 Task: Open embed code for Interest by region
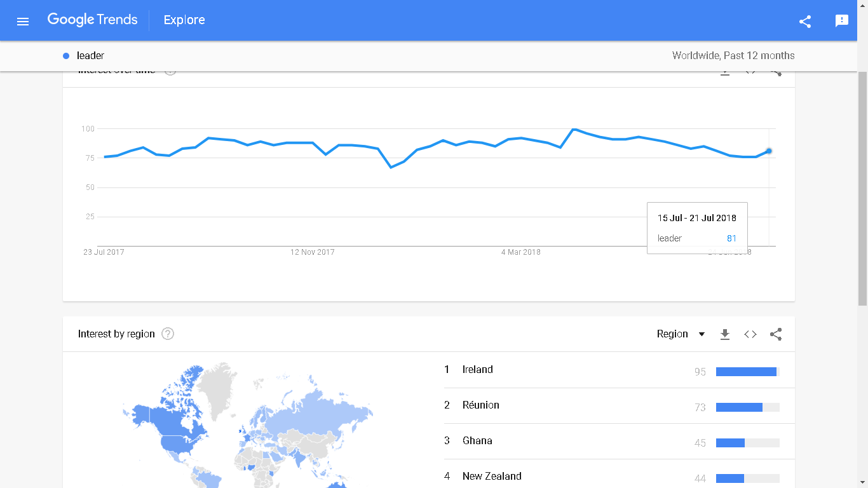click(750, 334)
